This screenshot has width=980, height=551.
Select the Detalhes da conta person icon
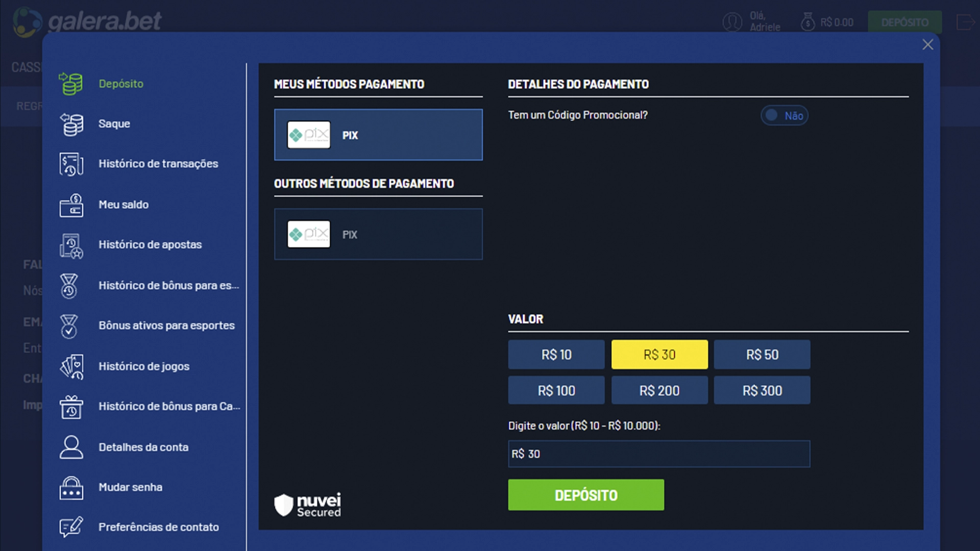[x=71, y=447]
